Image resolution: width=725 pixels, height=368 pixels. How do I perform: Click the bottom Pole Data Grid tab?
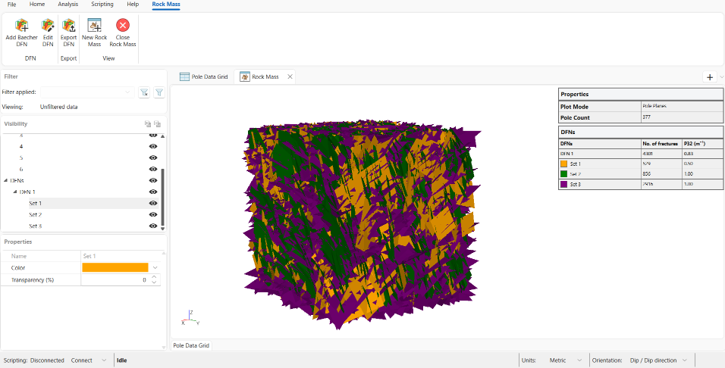click(x=191, y=345)
